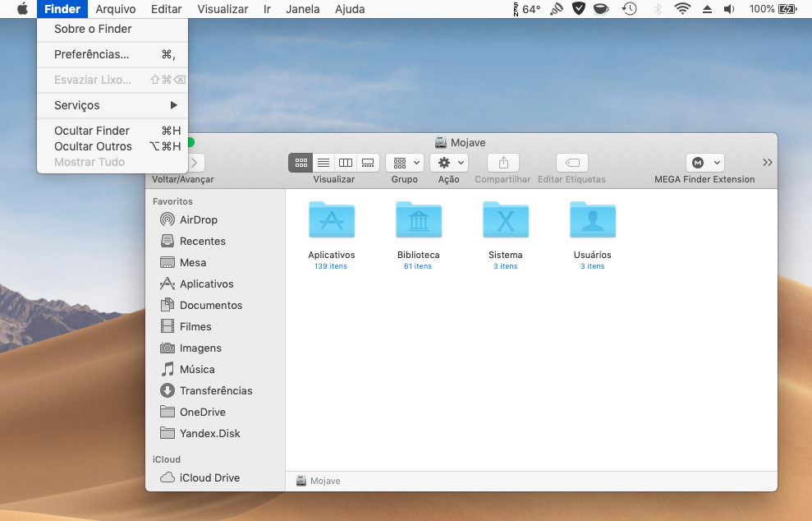The image size is (812, 521).
Task: Open the Arquivo menu
Action: pos(116,9)
